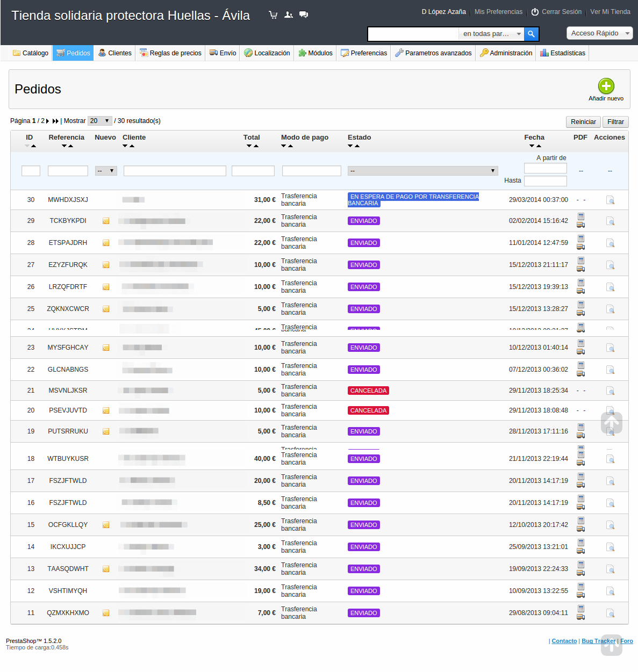Expand the Estado filter dropdown
This screenshot has width=638, height=672.
click(422, 171)
